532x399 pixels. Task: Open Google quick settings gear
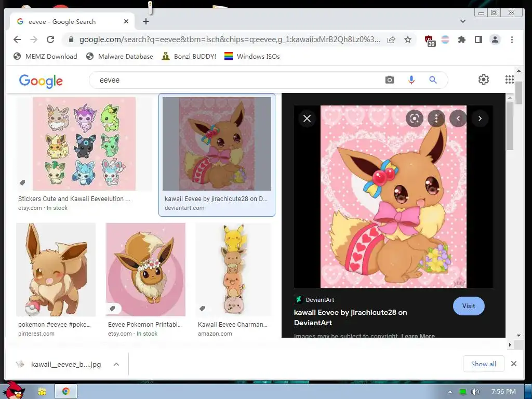click(x=484, y=79)
